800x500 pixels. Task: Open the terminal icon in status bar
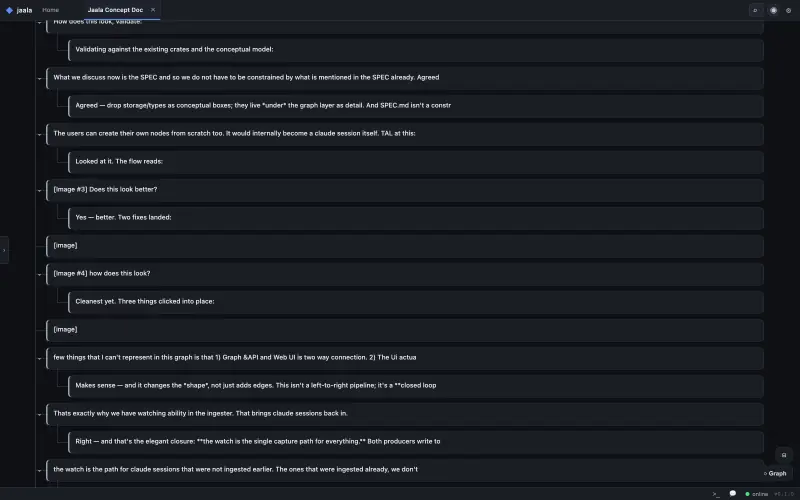coord(716,494)
